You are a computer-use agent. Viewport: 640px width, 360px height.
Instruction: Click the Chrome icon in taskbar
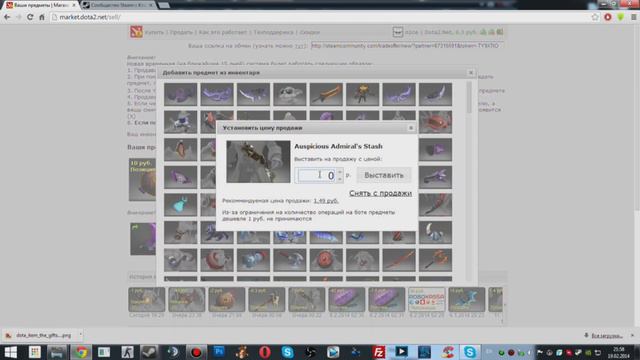pos(81,352)
